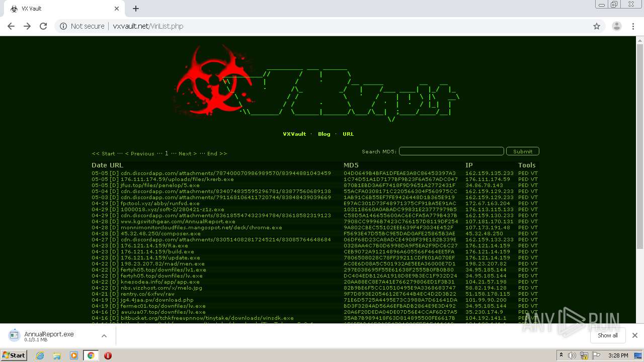Open the Blog navigation link

point(324,134)
